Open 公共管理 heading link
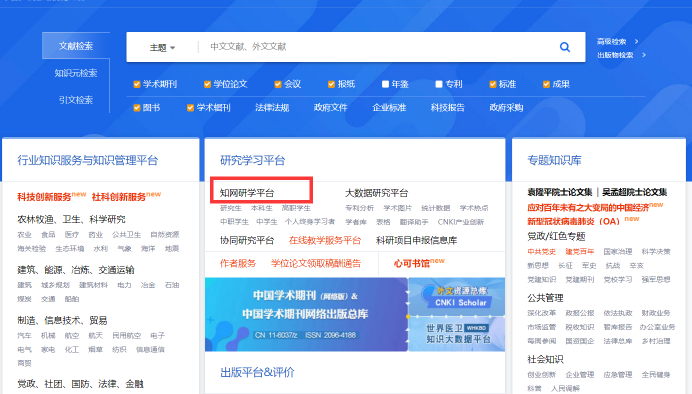692x394 pixels. point(545,298)
